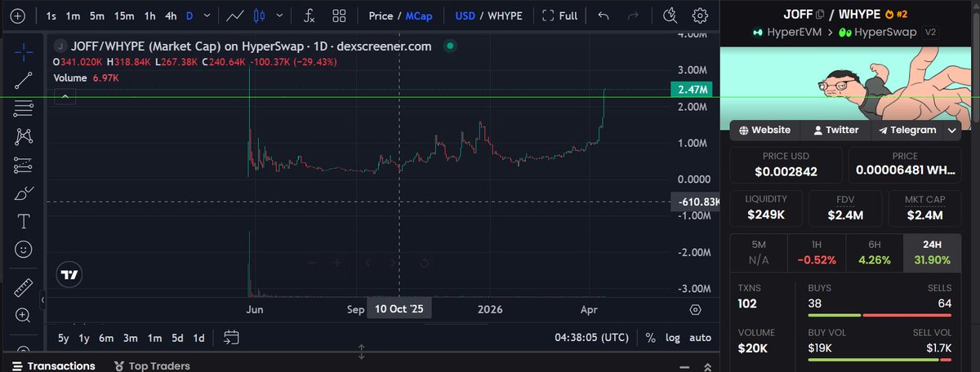Open the indicators fx menu
The width and height of the screenshot is (980, 372).
coord(310,15)
